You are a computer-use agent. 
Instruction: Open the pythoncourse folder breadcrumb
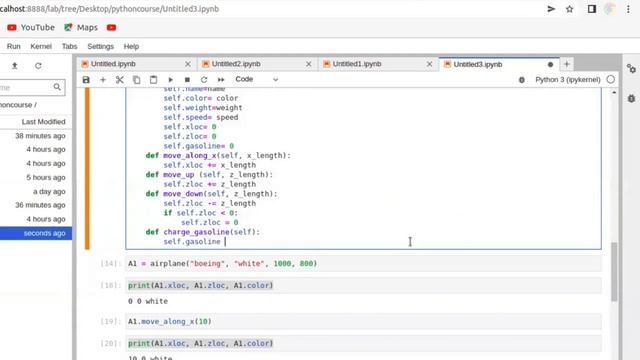click(x=16, y=105)
